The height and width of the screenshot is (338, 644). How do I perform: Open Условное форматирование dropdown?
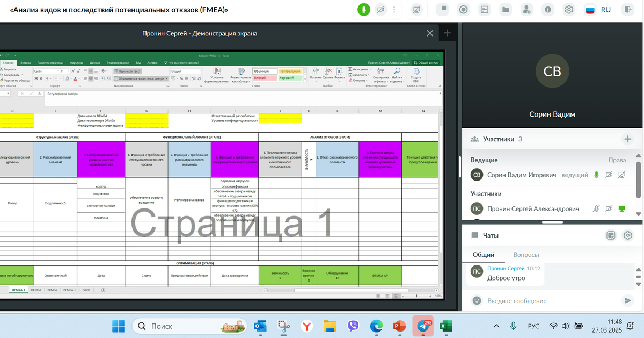(217, 76)
